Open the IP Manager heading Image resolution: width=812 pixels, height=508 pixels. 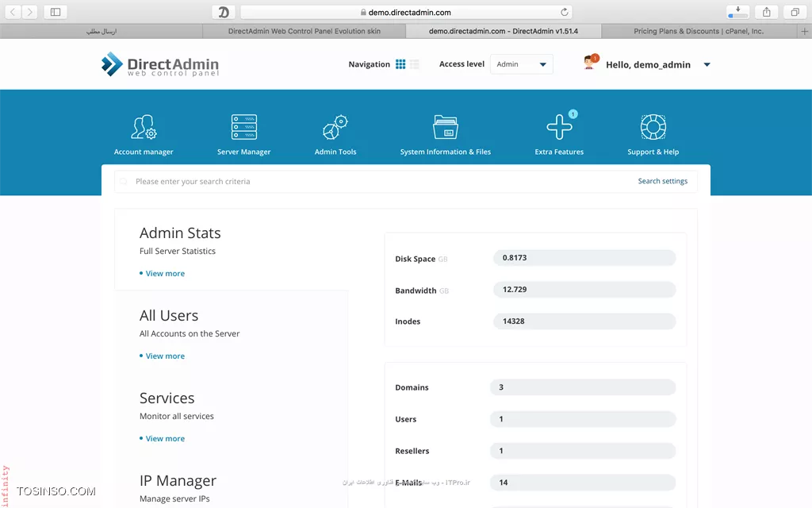tap(178, 480)
